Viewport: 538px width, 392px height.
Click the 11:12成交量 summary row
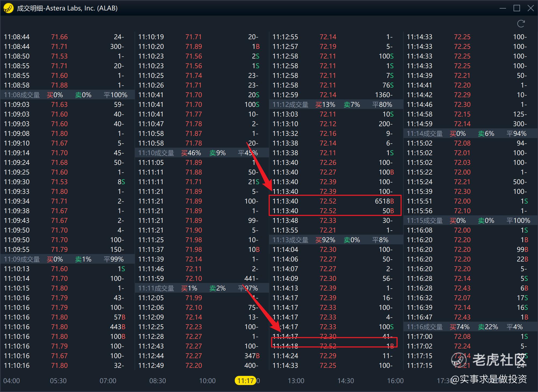coord(336,104)
